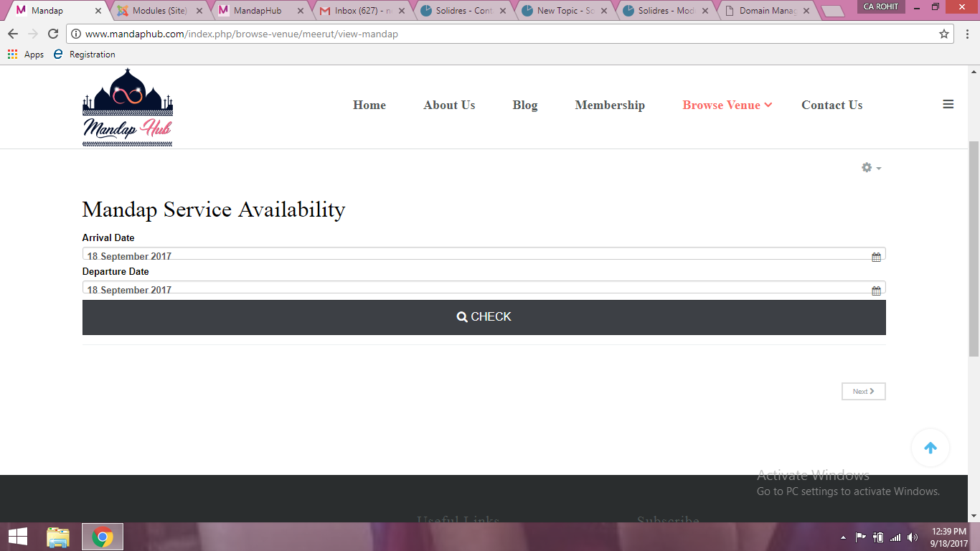Screen dimensions: 980x551
Task: Click the Mandap Hub logo
Action: 128,107
